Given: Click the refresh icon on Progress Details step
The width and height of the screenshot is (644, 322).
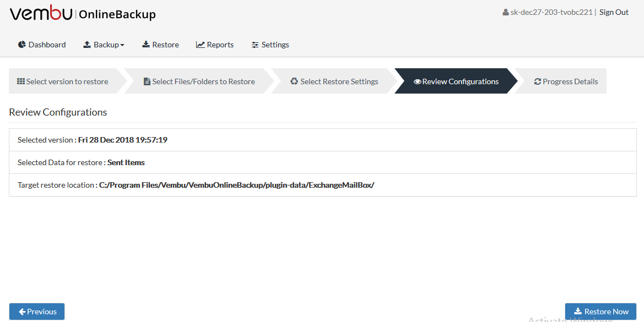Looking at the screenshot, I should pos(538,81).
